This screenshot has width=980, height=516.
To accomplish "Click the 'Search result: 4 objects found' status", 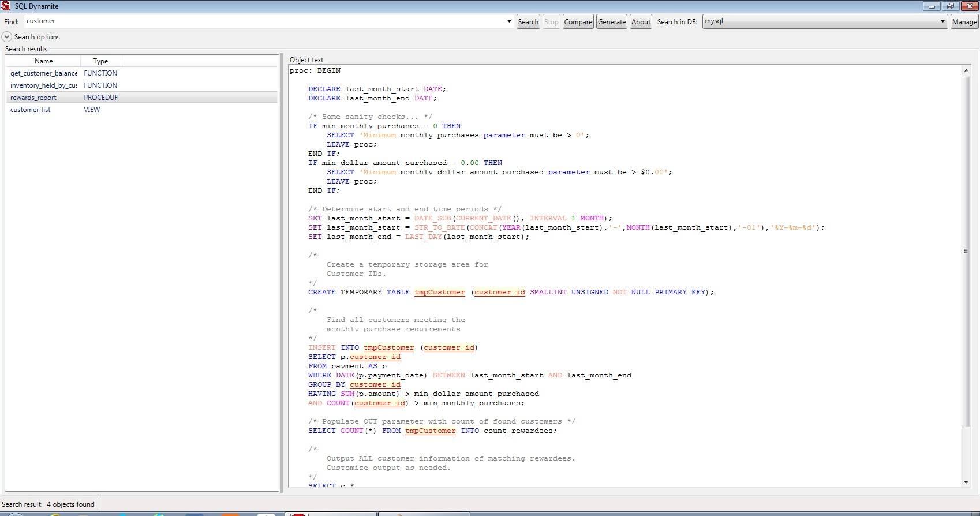I will (48, 504).
